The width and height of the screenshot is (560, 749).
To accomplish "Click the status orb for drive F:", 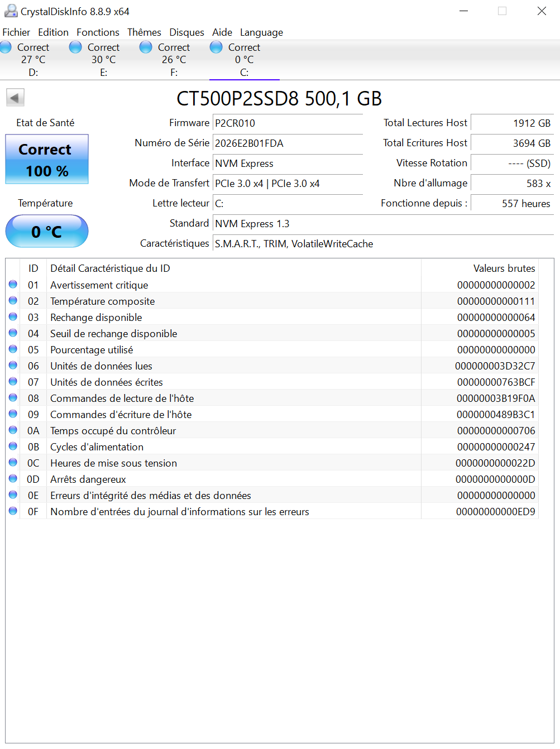I will 146,47.
